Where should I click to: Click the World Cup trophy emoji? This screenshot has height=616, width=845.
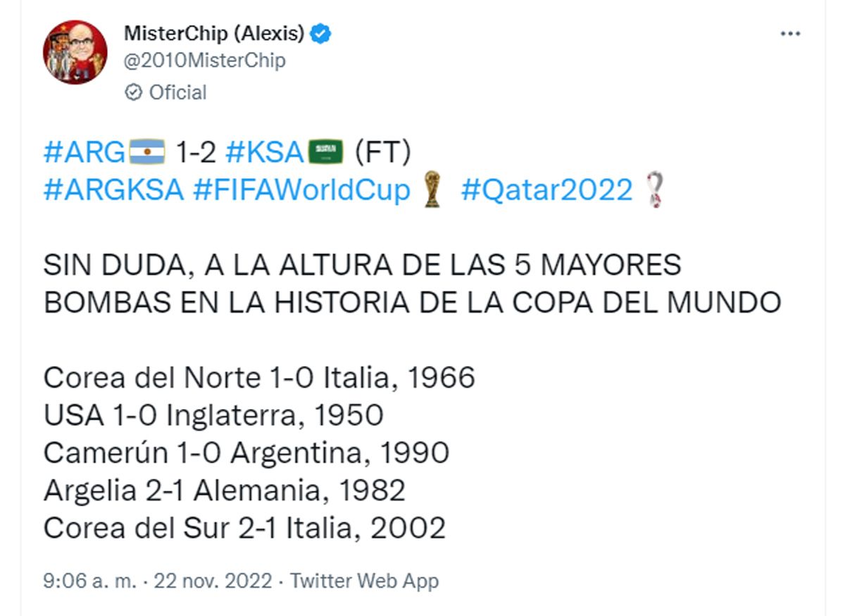[x=432, y=190]
